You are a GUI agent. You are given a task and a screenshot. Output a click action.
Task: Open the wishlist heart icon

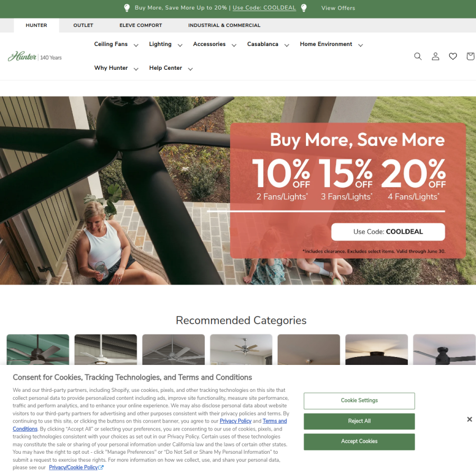tap(453, 56)
